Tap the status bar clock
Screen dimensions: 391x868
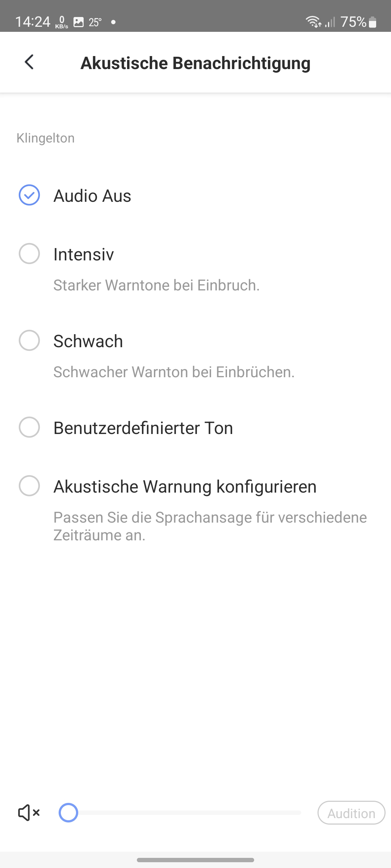click(33, 22)
